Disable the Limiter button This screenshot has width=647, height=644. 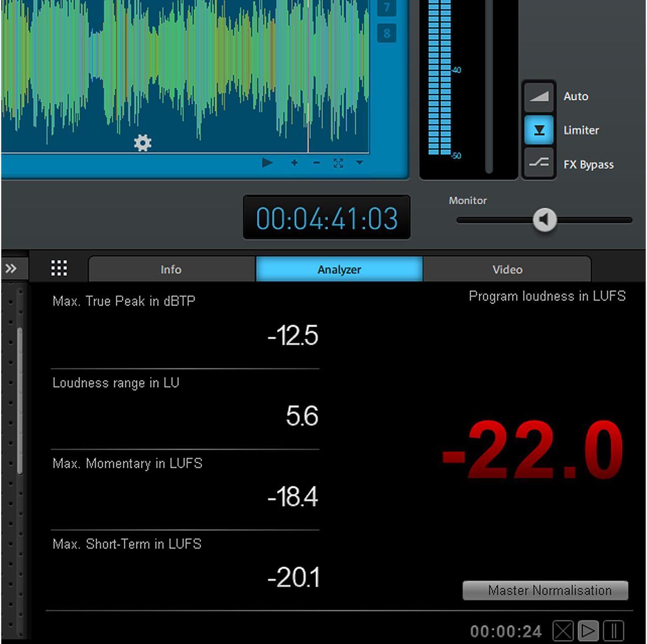tap(539, 130)
